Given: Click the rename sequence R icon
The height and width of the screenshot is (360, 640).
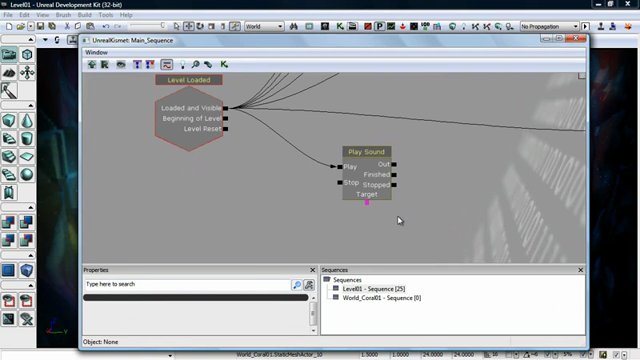Looking at the screenshot, I should 105,64.
